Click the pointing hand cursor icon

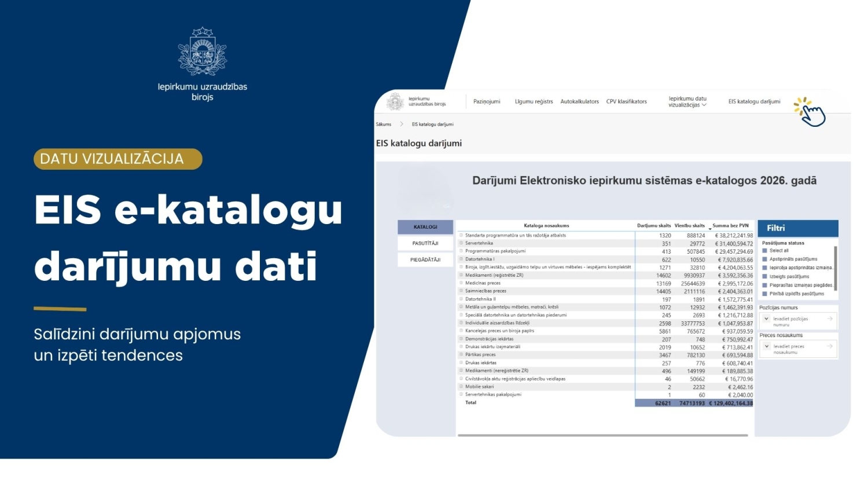[810, 112]
